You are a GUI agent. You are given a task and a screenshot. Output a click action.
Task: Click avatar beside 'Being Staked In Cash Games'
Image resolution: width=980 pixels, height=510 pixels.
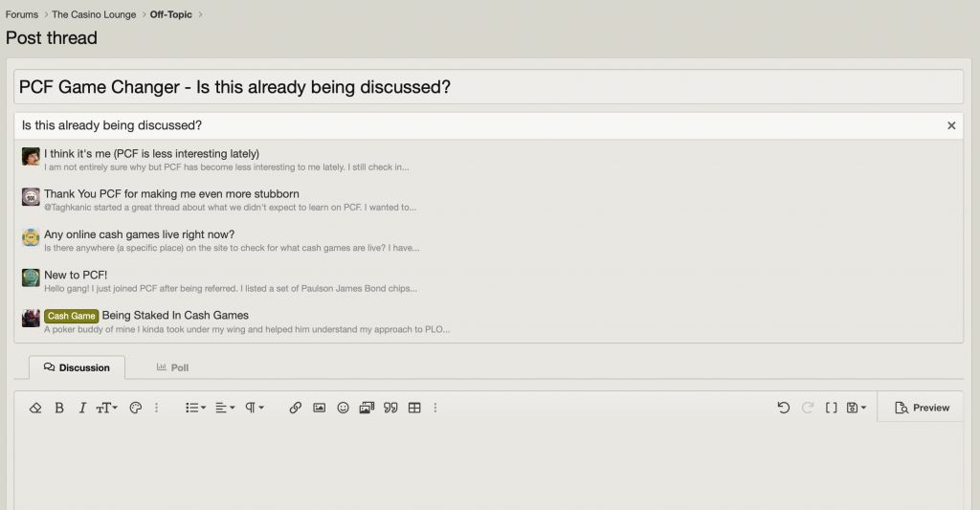click(31, 318)
